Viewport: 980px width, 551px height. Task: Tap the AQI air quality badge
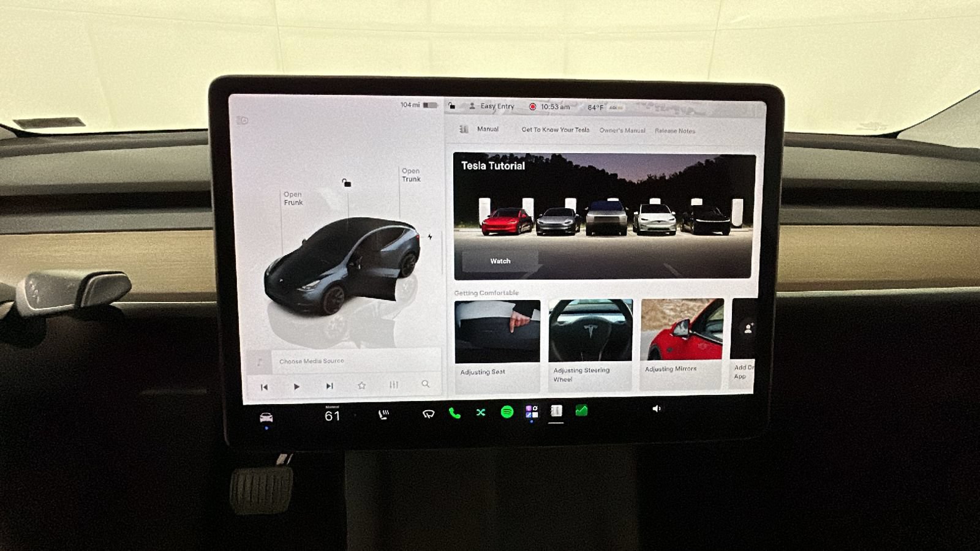point(616,108)
